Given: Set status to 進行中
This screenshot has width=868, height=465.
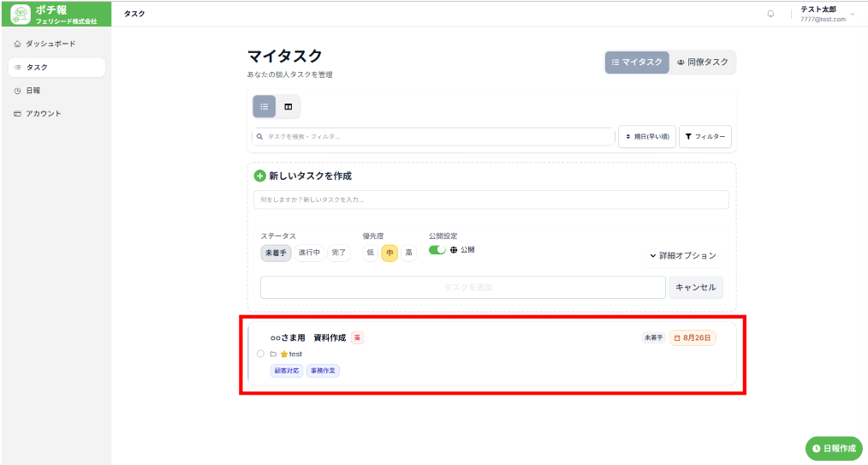Looking at the screenshot, I should [x=309, y=253].
